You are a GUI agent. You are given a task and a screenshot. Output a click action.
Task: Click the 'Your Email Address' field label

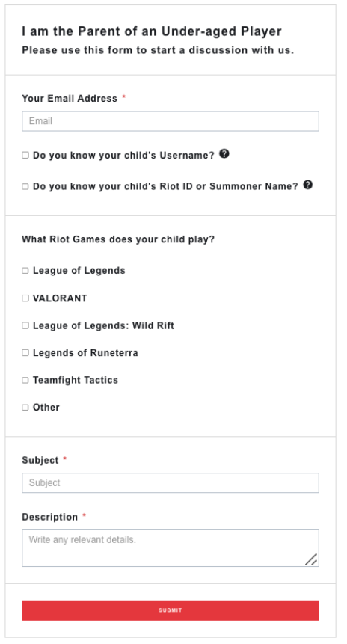click(70, 99)
